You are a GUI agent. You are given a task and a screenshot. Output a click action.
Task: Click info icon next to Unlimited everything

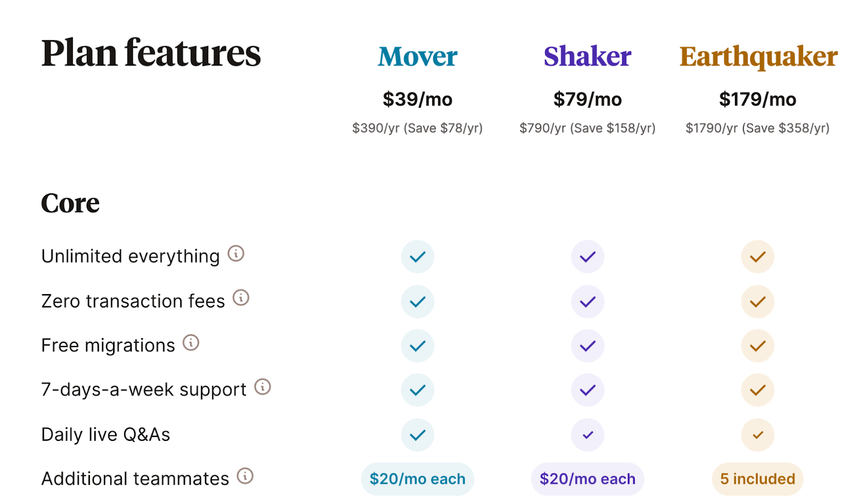(236, 253)
